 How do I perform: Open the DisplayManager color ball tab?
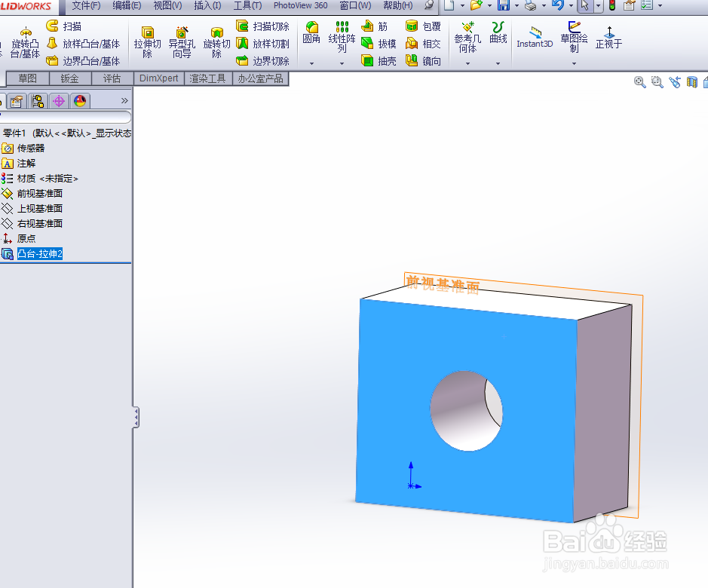tap(80, 101)
